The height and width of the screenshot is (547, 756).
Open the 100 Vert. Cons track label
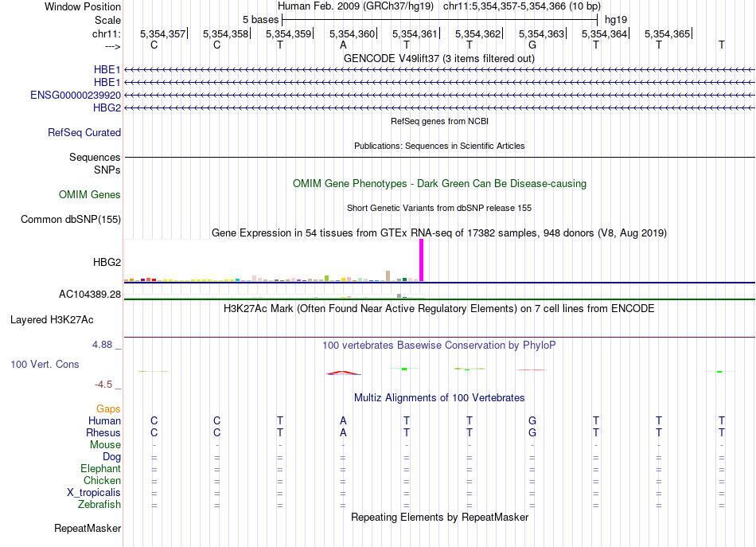[45, 364]
